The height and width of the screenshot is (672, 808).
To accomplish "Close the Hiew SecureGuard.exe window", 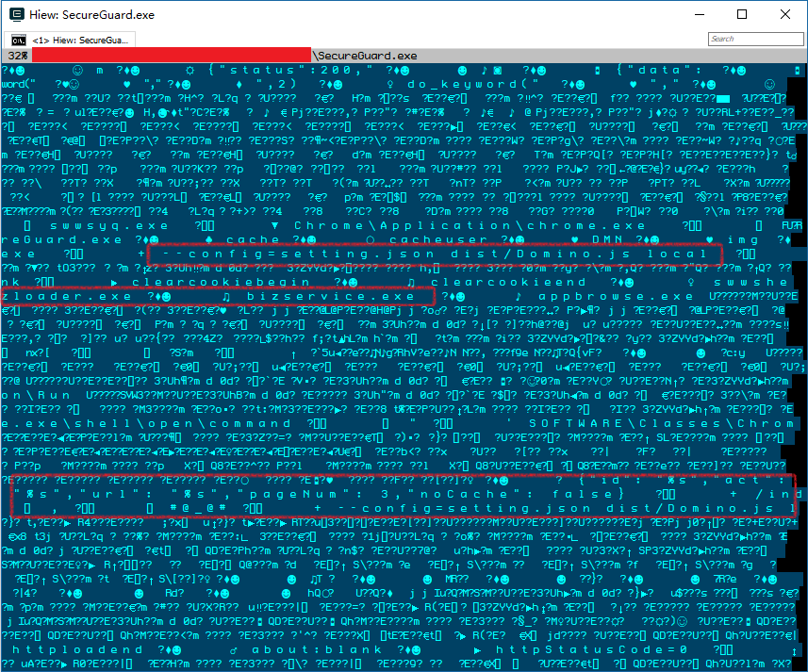I will point(784,14).
